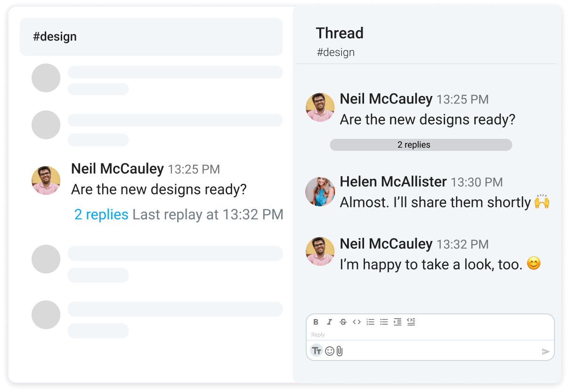Attach a file with the paperclip icon
This screenshot has height=392, width=568.
coord(340,351)
